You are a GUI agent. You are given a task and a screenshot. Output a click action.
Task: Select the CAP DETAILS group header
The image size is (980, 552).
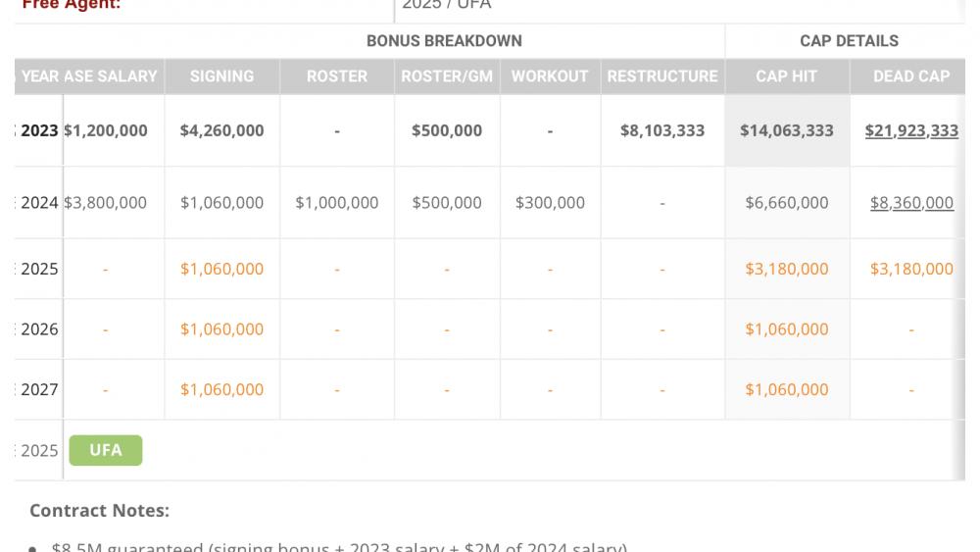coord(849,41)
